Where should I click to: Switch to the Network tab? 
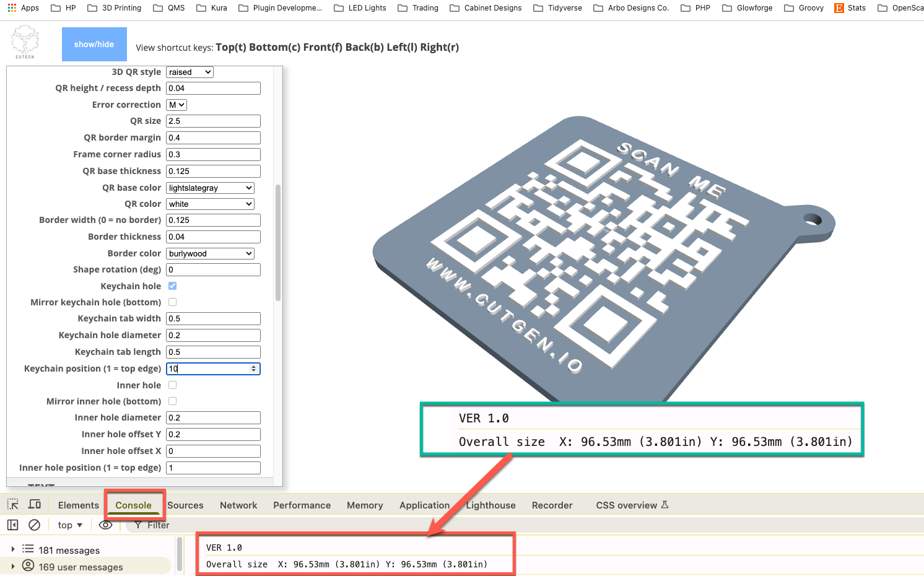tap(238, 505)
